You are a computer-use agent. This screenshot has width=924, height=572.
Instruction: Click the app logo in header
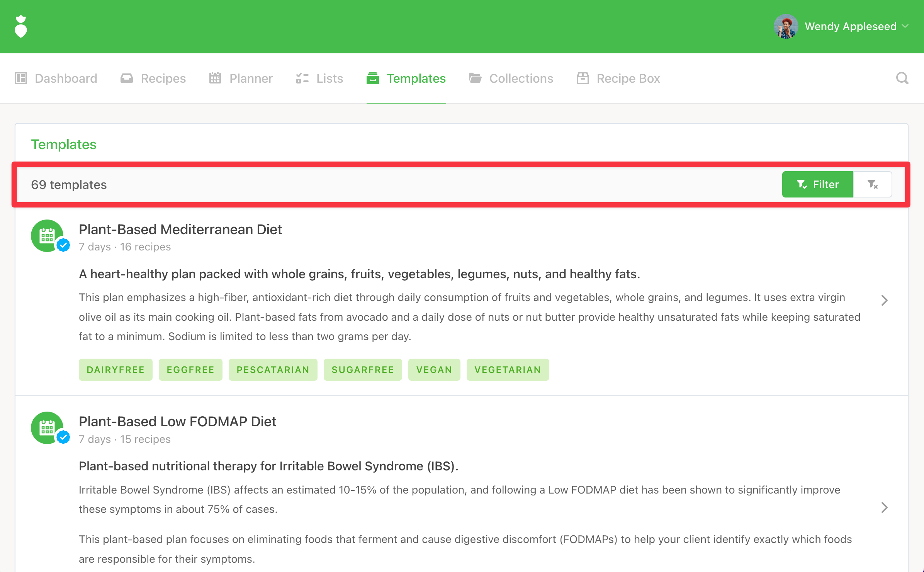click(21, 26)
